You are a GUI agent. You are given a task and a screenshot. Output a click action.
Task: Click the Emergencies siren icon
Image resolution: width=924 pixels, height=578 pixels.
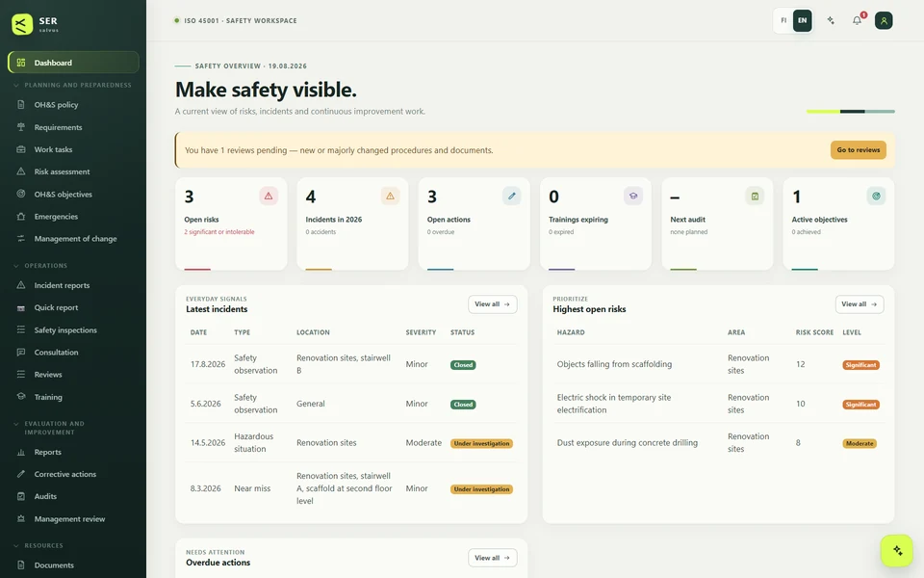(21, 217)
